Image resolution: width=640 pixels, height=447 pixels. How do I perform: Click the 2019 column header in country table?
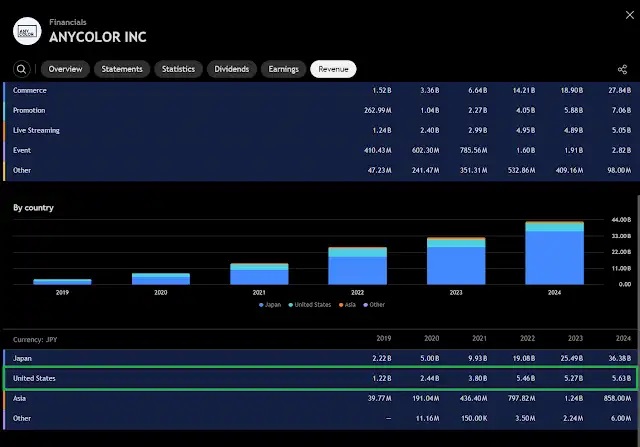coord(384,338)
